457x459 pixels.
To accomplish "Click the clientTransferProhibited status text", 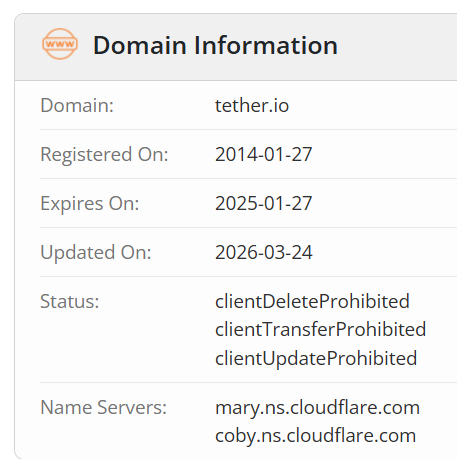I will pyautogui.click(x=321, y=330).
